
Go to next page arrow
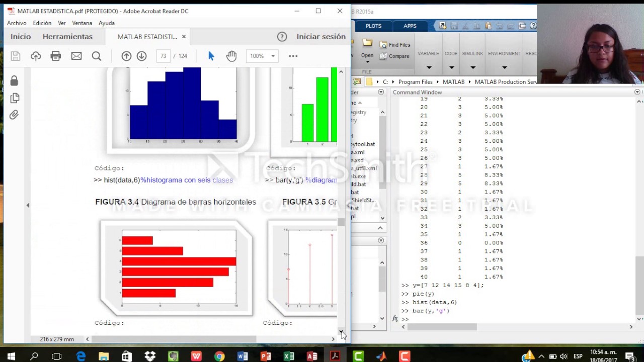click(141, 56)
